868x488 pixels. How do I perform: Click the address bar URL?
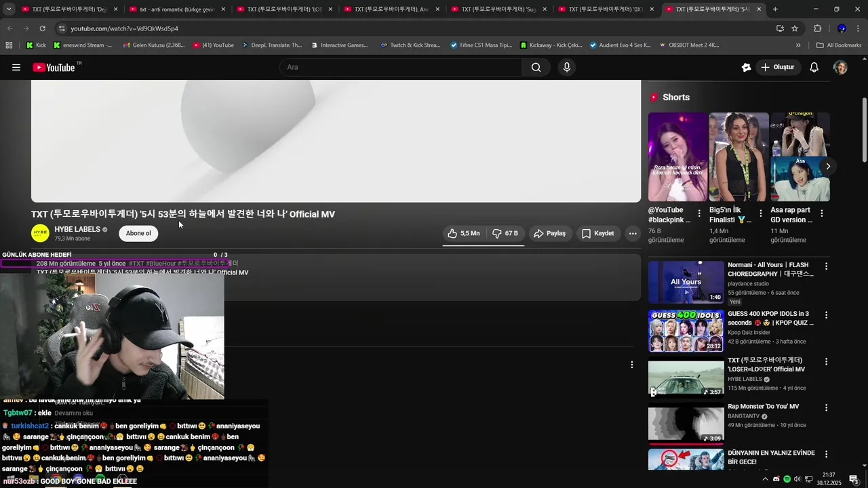124,28
